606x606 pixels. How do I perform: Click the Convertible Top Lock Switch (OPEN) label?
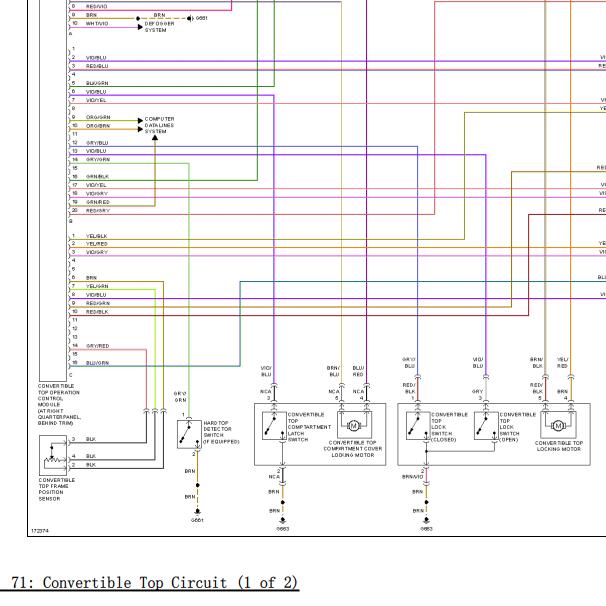(x=517, y=427)
